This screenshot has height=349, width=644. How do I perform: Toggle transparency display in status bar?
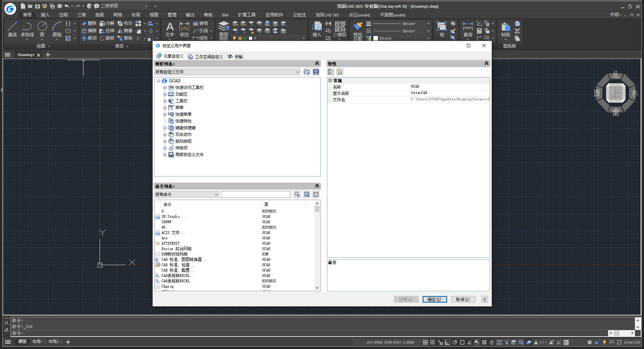tap(484, 342)
